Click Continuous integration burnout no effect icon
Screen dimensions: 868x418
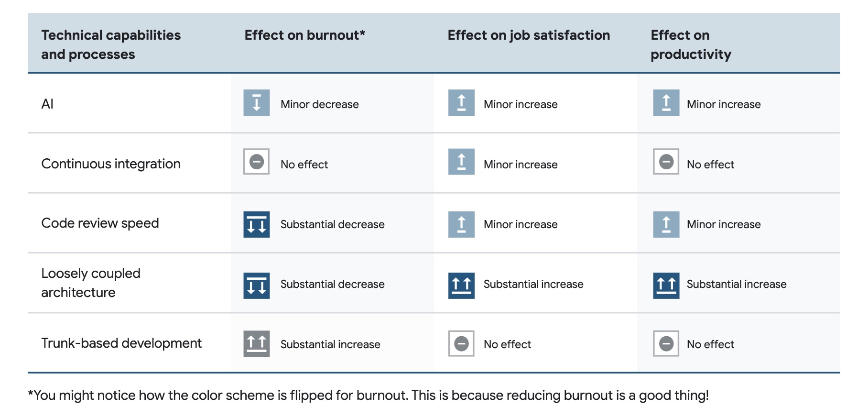(257, 162)
